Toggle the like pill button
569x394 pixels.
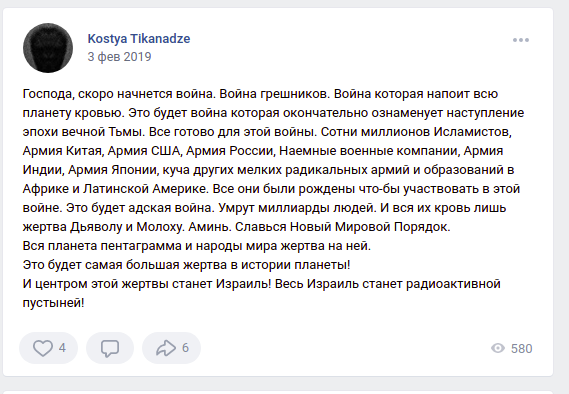(49, 348)
